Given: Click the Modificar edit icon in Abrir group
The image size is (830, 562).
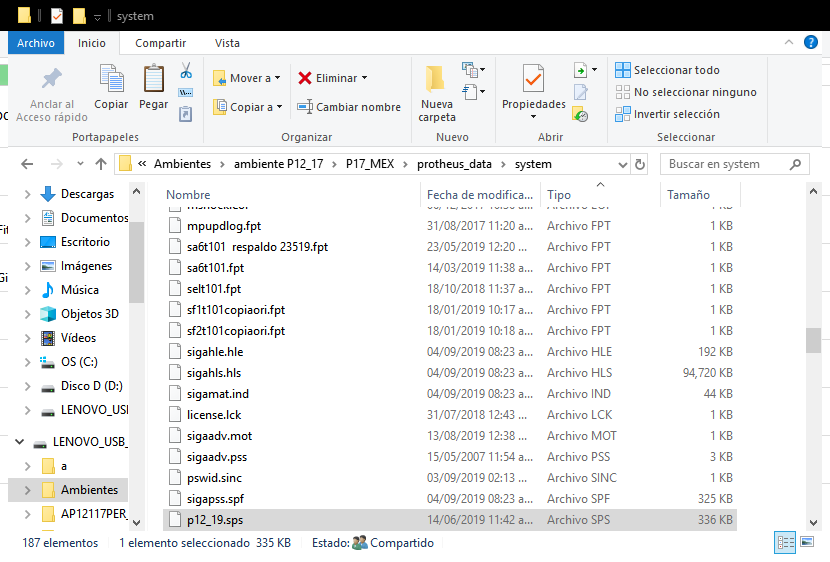Looking at the screenshot, I should [x=581, y=92].
